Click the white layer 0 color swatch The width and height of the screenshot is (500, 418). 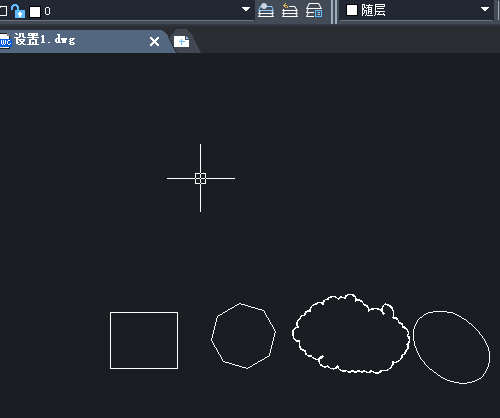click(x=35, y=12)
